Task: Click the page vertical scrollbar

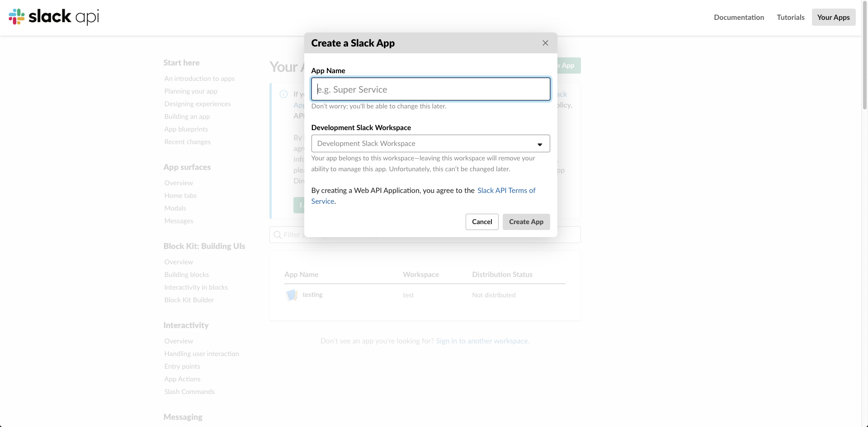Action: [865, 54]
